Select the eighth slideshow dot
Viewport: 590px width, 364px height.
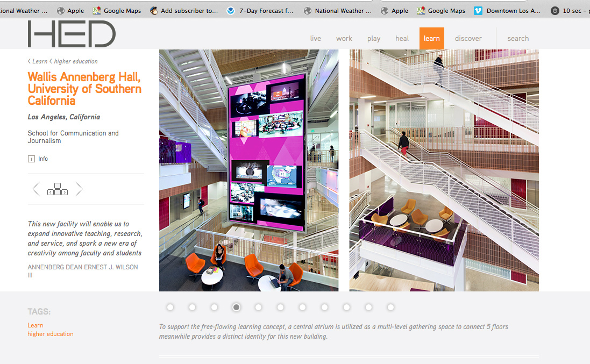tap(324, 307)
